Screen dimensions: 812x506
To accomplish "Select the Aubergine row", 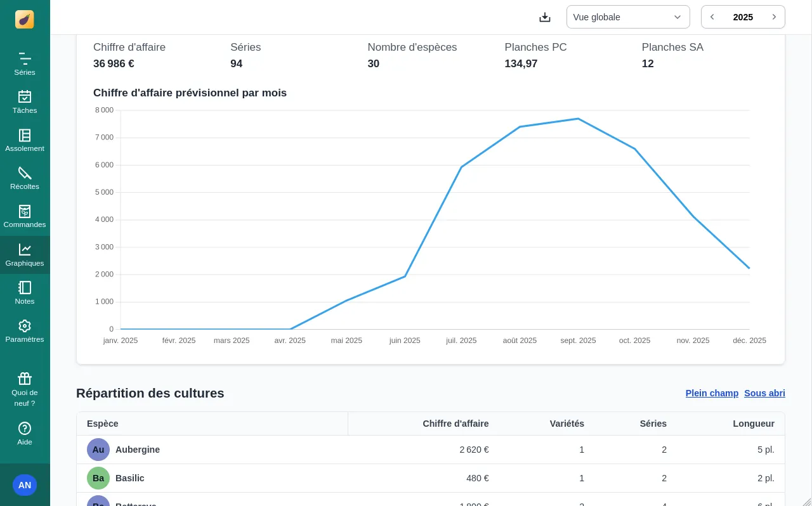I will pos(138,450).
